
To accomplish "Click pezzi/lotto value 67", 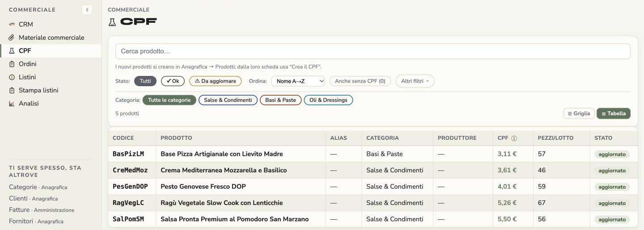I will (x=542, y=203).
